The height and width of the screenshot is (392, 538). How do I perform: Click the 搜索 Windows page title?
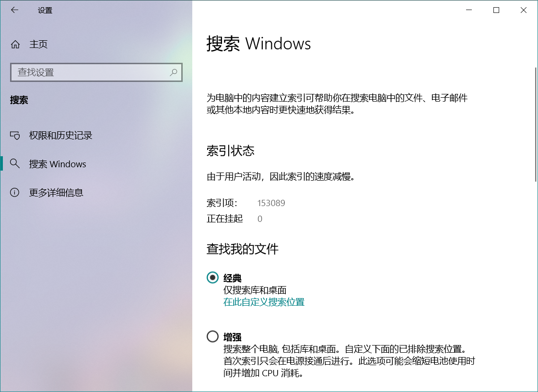pyautogui.click(x=259, y=44)
